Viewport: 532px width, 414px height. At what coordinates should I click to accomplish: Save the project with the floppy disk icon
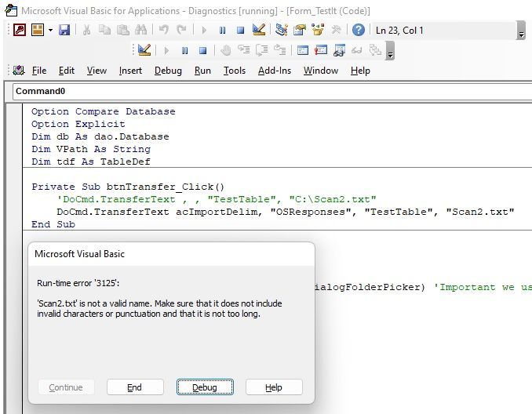coord(64,30)
